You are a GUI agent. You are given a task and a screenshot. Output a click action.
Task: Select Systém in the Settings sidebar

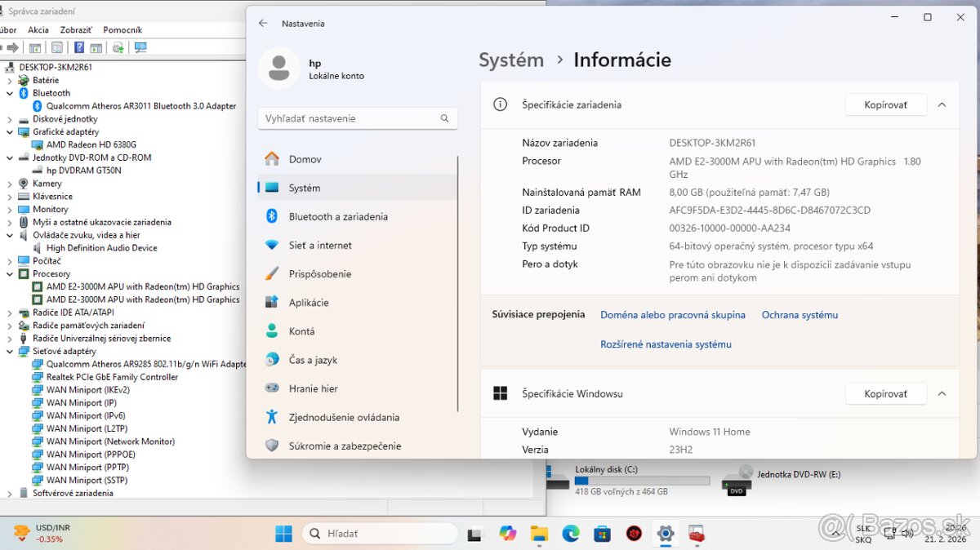tap(357, 188)
